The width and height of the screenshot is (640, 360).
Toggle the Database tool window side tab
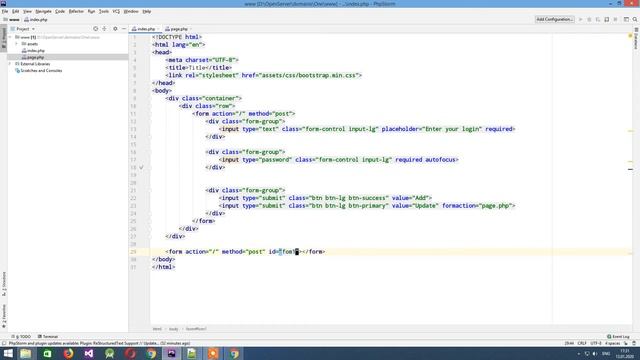coord(636,38)
